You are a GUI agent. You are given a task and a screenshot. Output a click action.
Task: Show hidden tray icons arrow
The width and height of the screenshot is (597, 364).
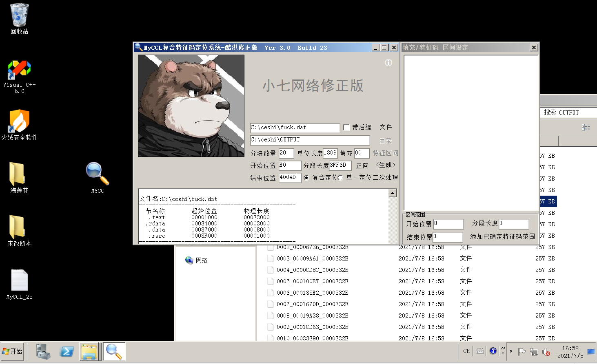point(511,351)
